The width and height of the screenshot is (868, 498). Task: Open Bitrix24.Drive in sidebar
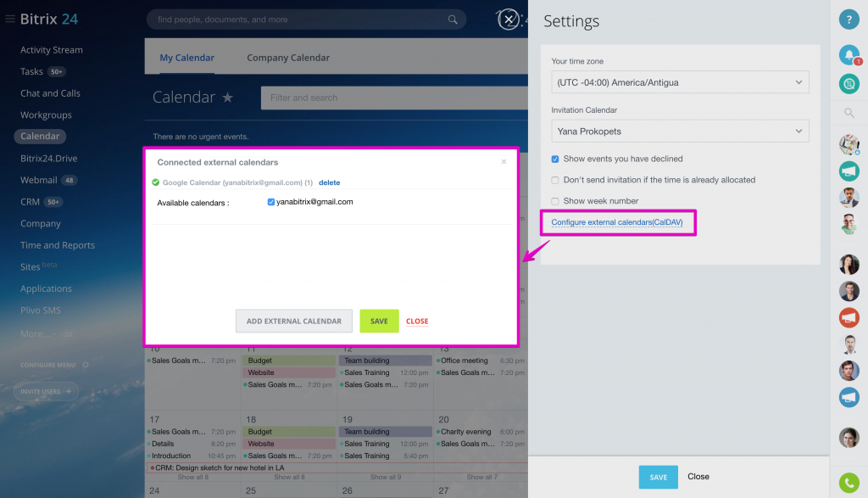pyautogui.click(x=48, y=159)
